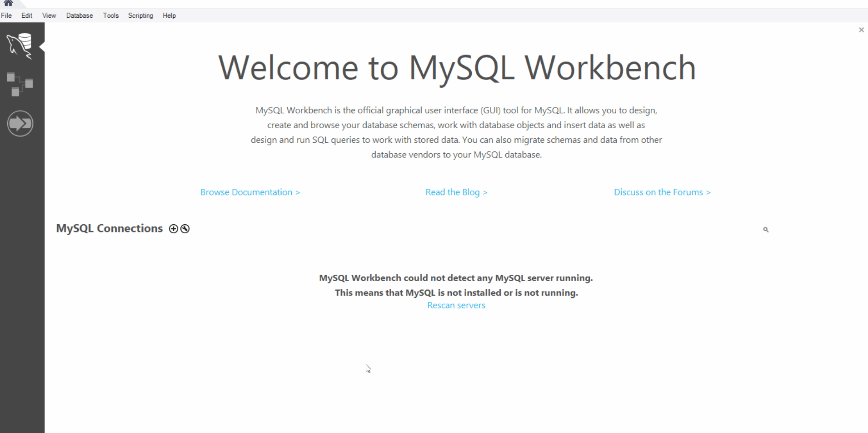Follow the Browse Documentation link
The width and height of the screenshot is (868, 433).
(250, 192)
